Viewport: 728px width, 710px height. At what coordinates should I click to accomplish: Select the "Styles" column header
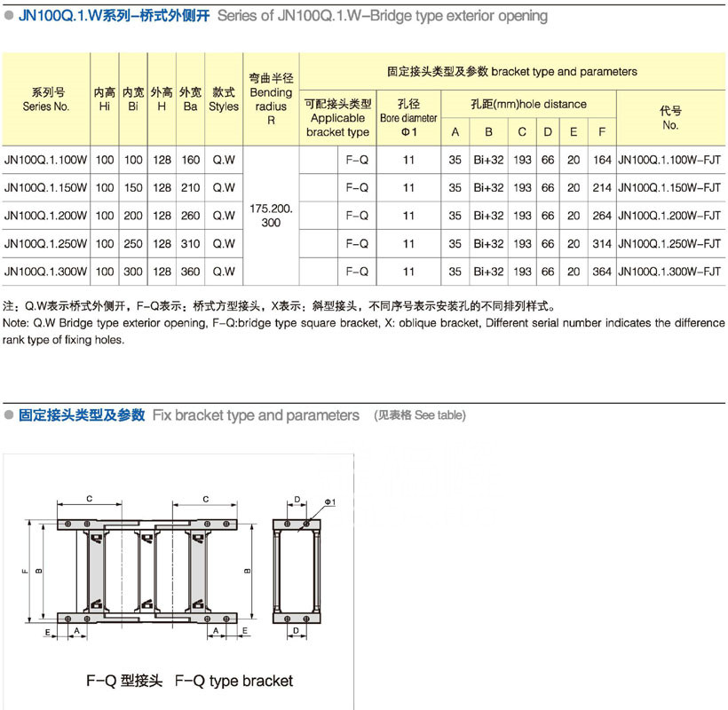223,99
